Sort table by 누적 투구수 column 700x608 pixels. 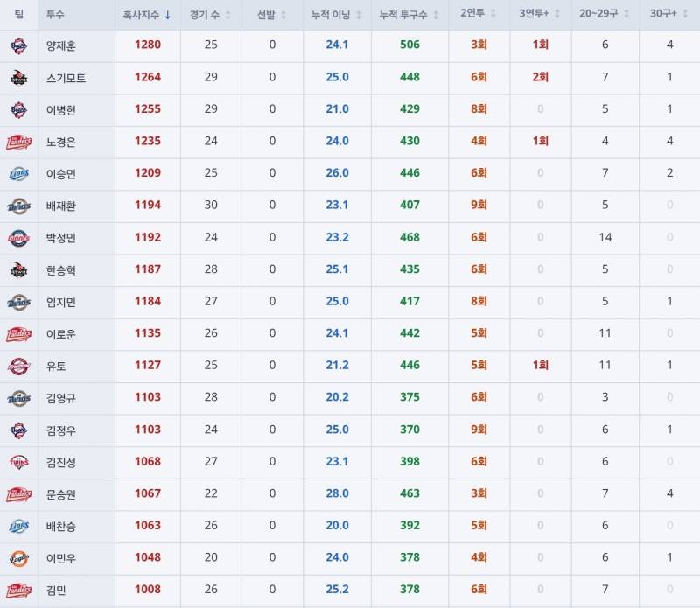(x=409, y=15)
